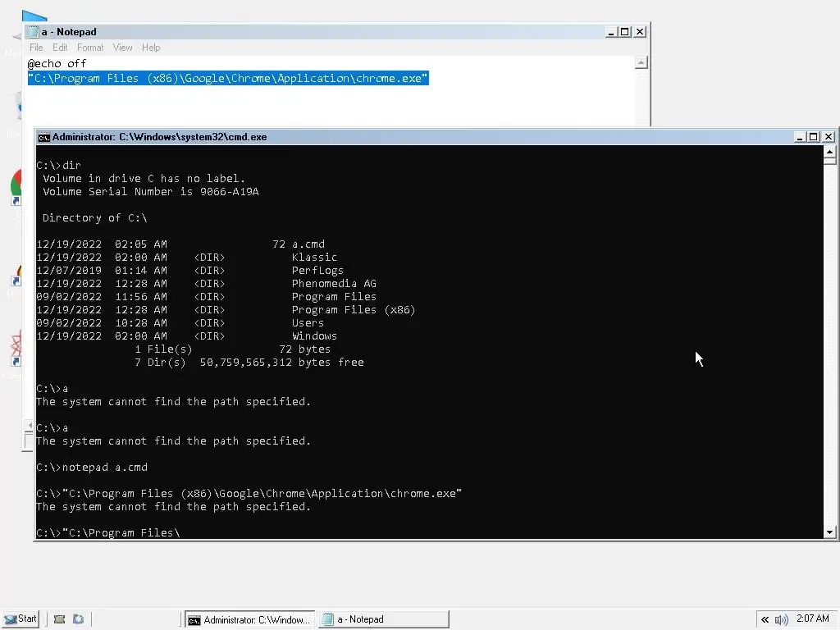Click the Notepad scrollbar up arrow
The height and width of the screenshot is (630, 840).
(641, 62)
